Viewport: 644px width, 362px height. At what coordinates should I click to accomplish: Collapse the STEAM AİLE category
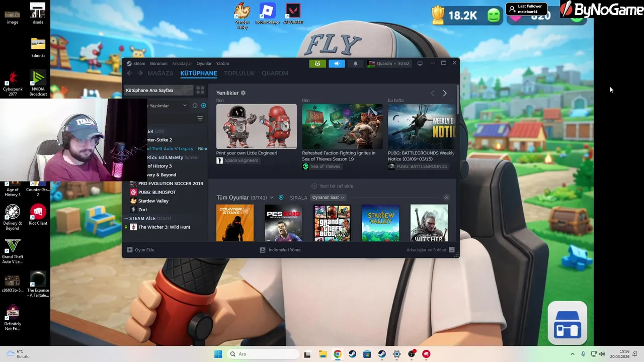point(126,218)
